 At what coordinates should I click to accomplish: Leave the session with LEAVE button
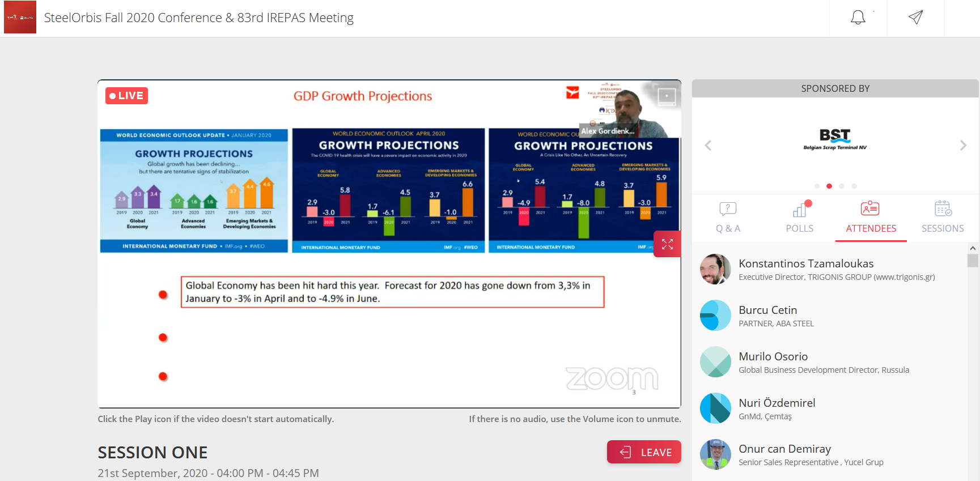pos(644,452)
